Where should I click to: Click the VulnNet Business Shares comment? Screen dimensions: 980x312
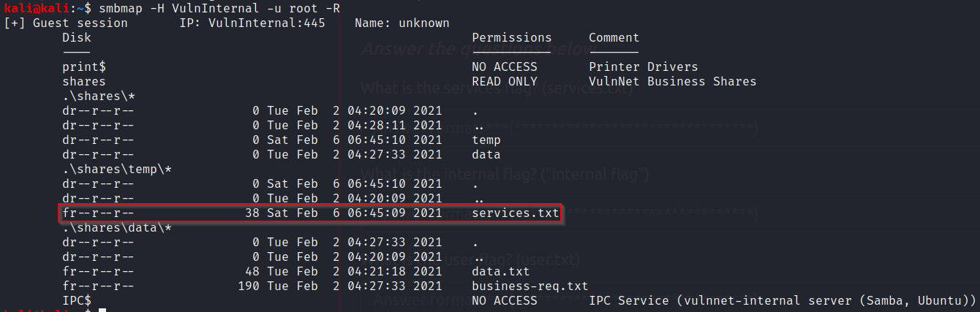click(x=672, y=82)
